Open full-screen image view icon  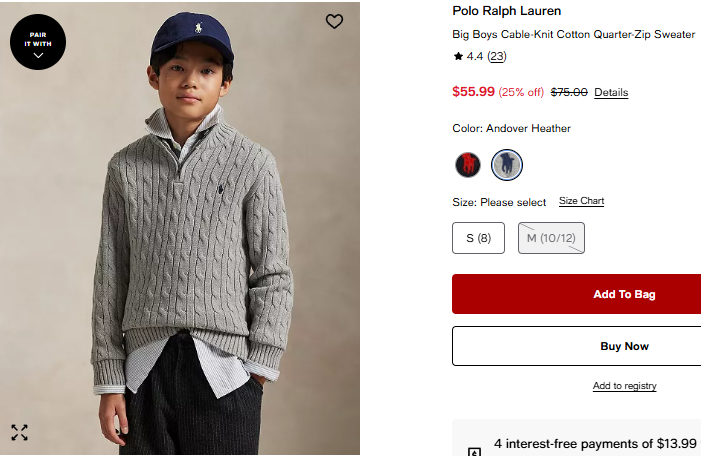tap(20, 432)
